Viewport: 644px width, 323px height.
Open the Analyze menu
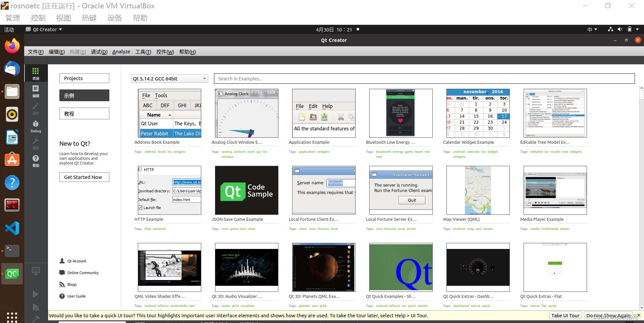pyautogui.click(x=121, y=52)
